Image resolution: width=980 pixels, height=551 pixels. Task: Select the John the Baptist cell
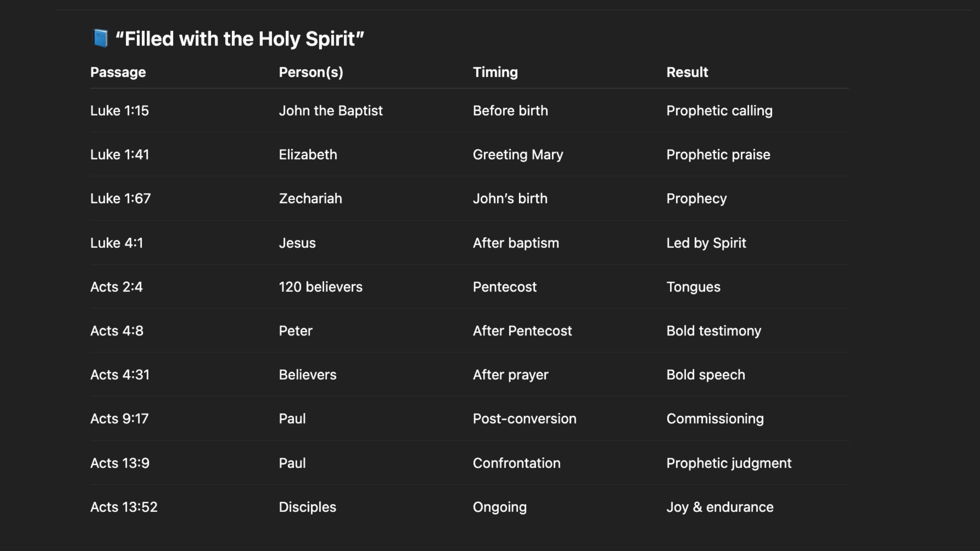pos(330,111)
